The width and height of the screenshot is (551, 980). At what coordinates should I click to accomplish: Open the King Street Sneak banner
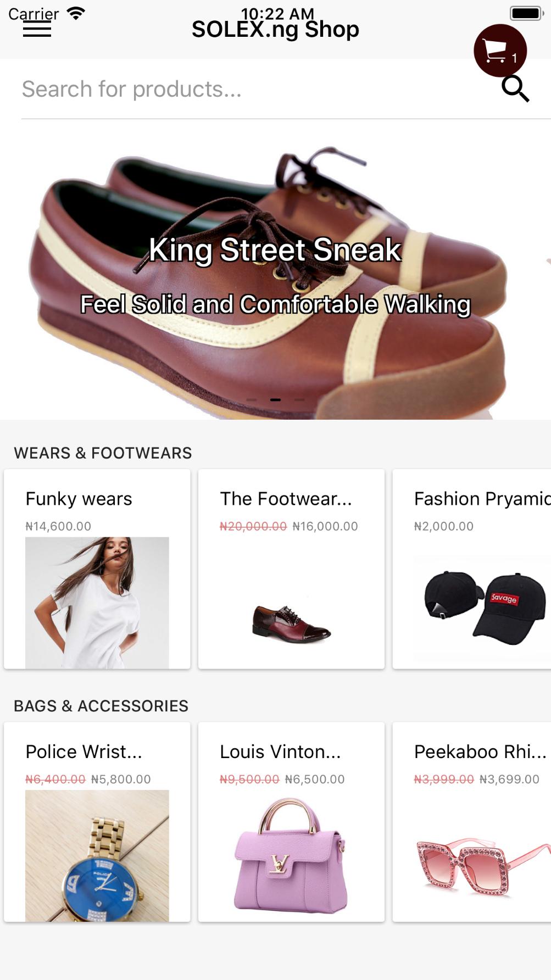click(x=275, y=269)
